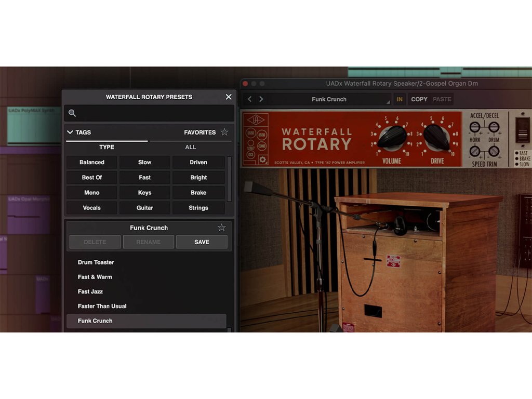Click the SAVE preset button
The height and width of the screenshot is (399, 532).
pyautogui.click(x=202, y=242)
